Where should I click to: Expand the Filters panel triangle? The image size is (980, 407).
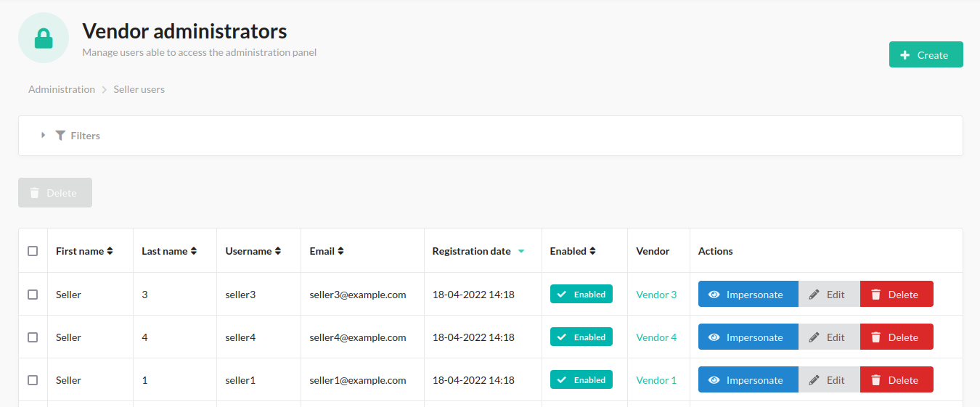pos(44,136)
